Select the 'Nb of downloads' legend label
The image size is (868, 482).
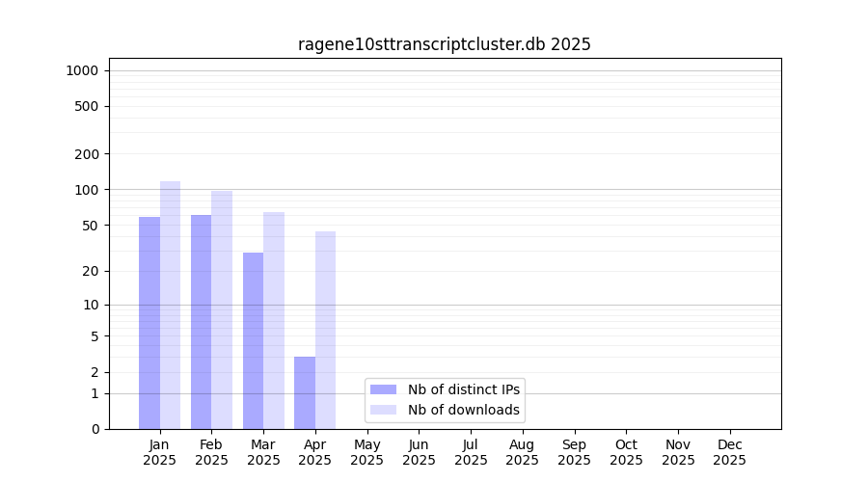[464, 410]
